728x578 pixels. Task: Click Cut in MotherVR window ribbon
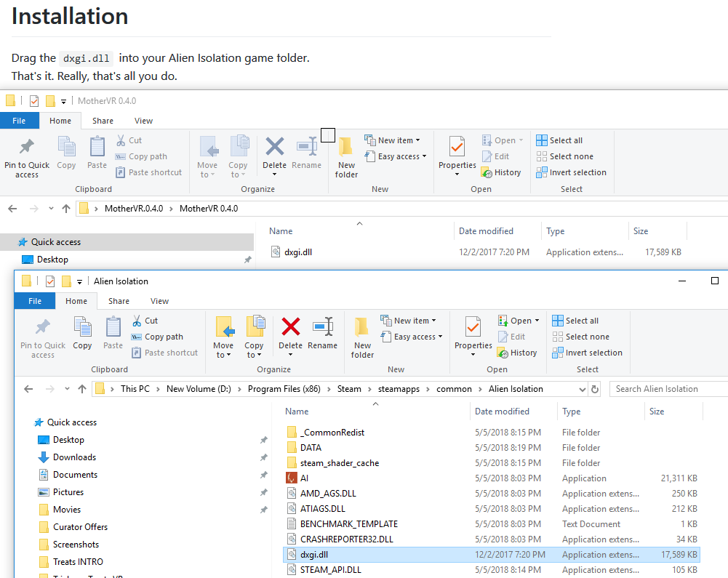tap(129, 140)
